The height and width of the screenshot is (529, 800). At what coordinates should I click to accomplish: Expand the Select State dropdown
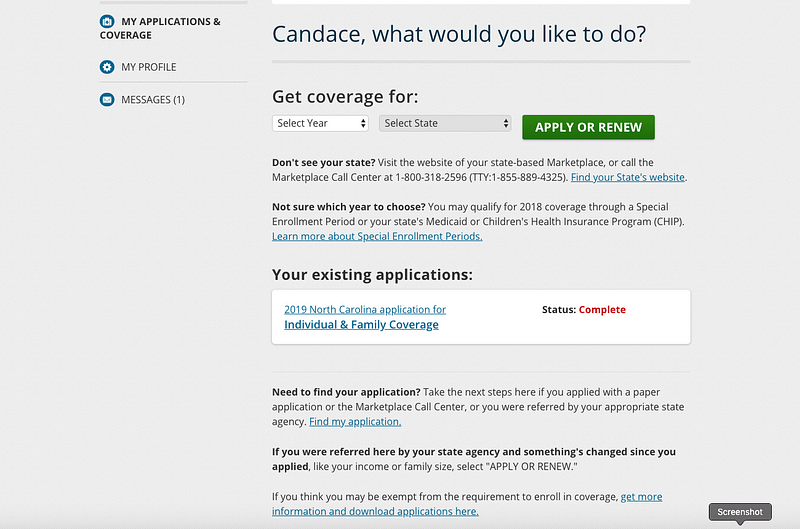click(445, 123)
